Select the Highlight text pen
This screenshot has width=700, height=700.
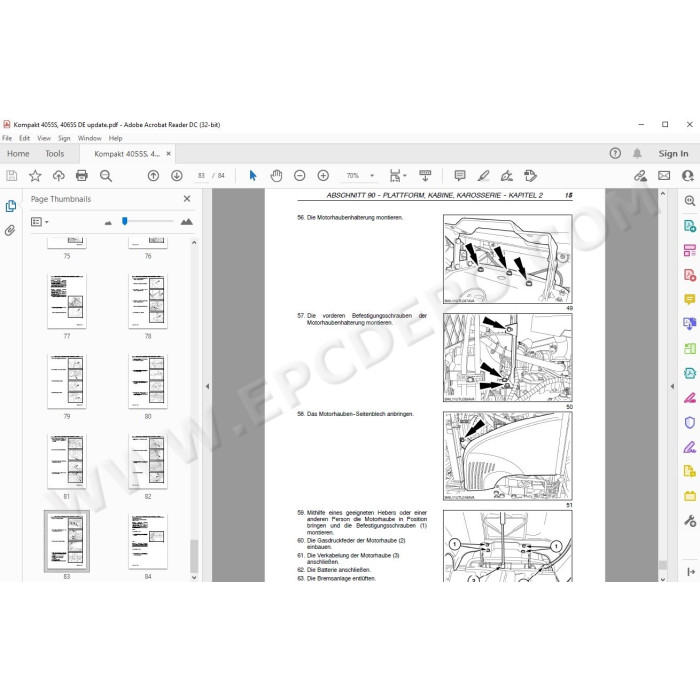tap(483, 176)
